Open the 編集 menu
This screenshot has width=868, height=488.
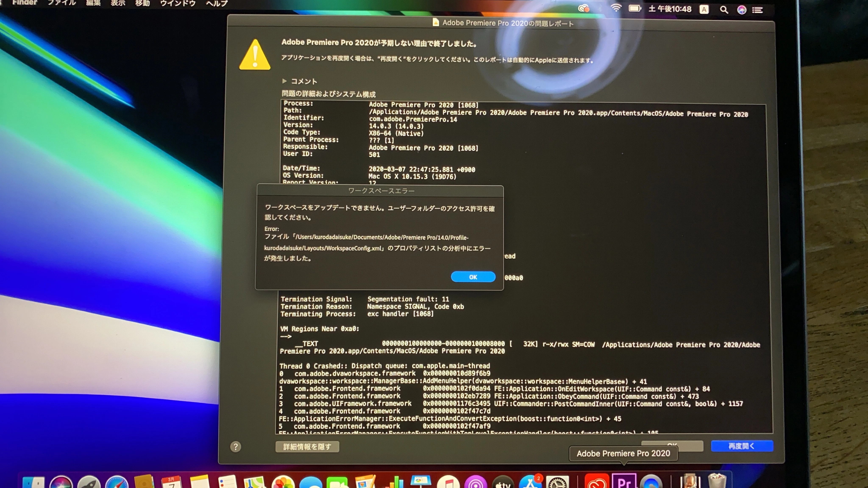(93, 3)
